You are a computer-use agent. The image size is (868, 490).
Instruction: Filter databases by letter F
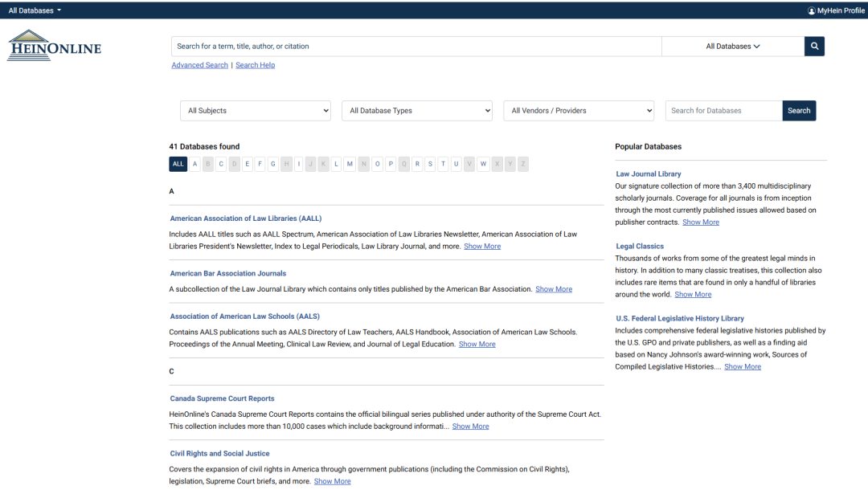point(260,164)
